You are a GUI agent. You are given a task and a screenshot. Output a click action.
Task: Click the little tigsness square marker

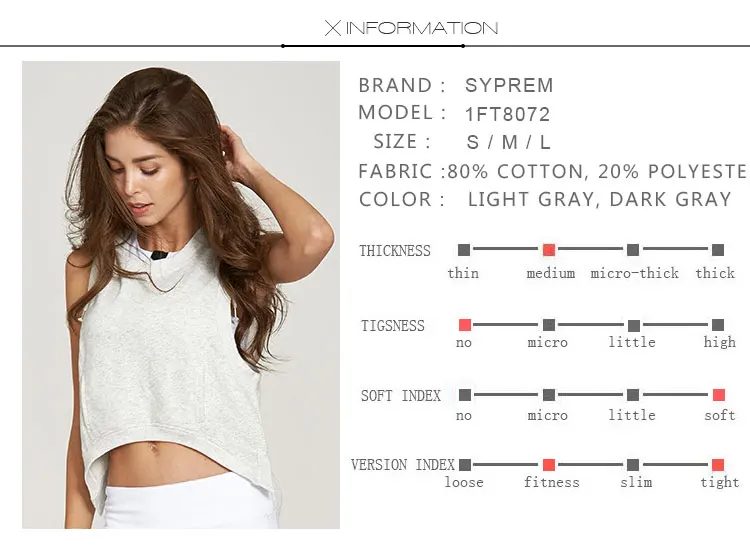(634, 326)
